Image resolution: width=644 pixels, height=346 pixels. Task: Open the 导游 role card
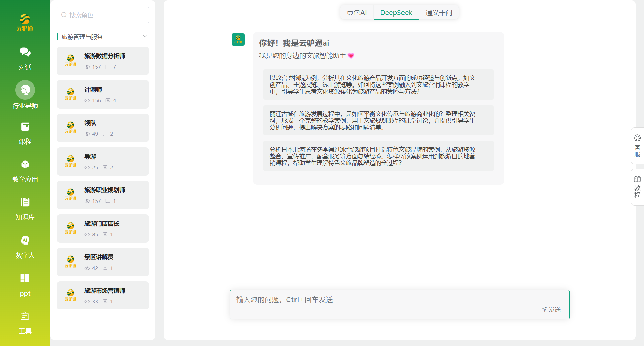pyautogui.click(x=103, y=161)
